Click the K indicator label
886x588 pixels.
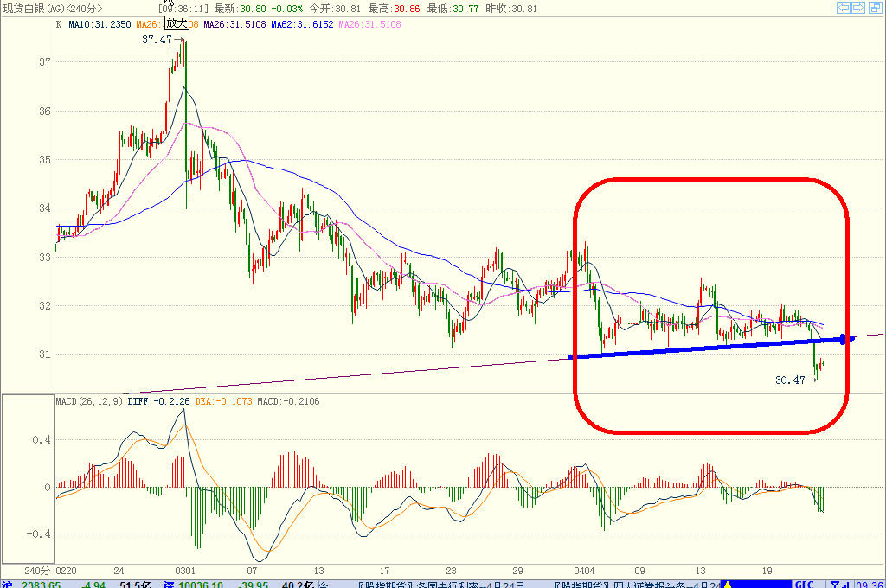click(59, 24)
